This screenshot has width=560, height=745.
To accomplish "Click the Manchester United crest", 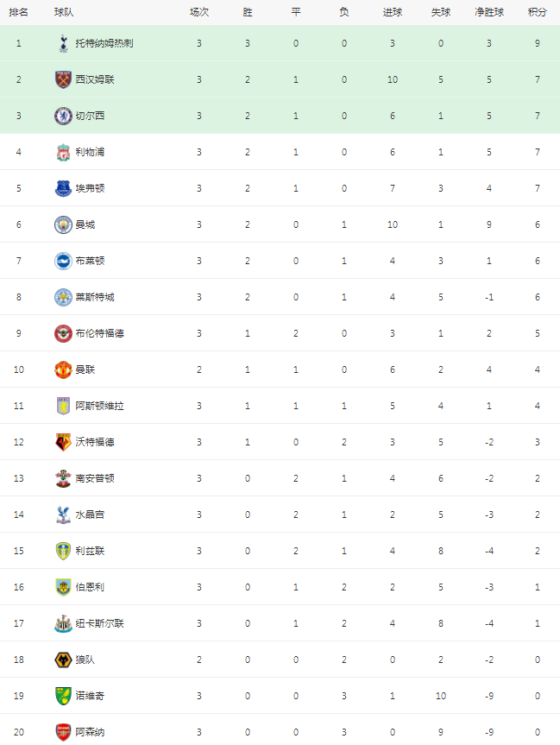I will click(63, 369).
